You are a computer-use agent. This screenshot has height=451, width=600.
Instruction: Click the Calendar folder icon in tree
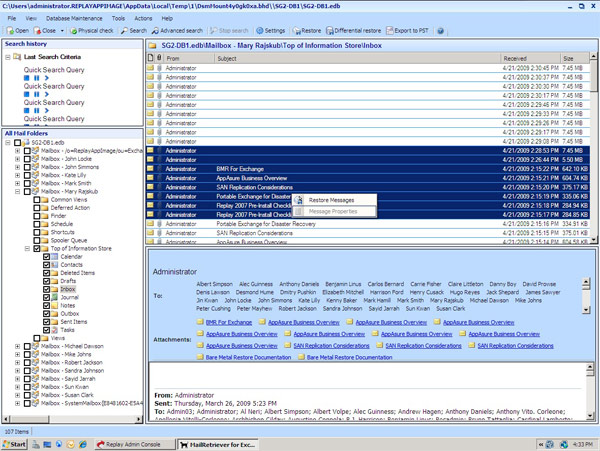(x=54, y=257)
